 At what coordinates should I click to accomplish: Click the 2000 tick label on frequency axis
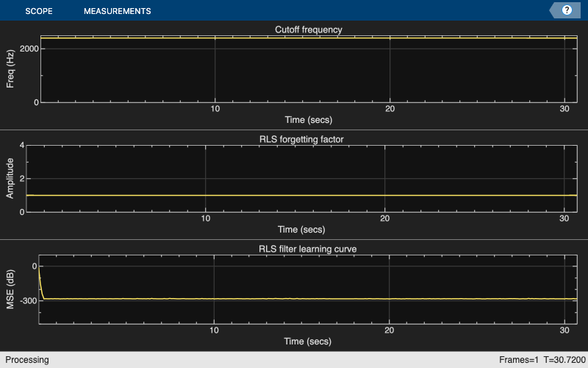click(x=29, y=49)
